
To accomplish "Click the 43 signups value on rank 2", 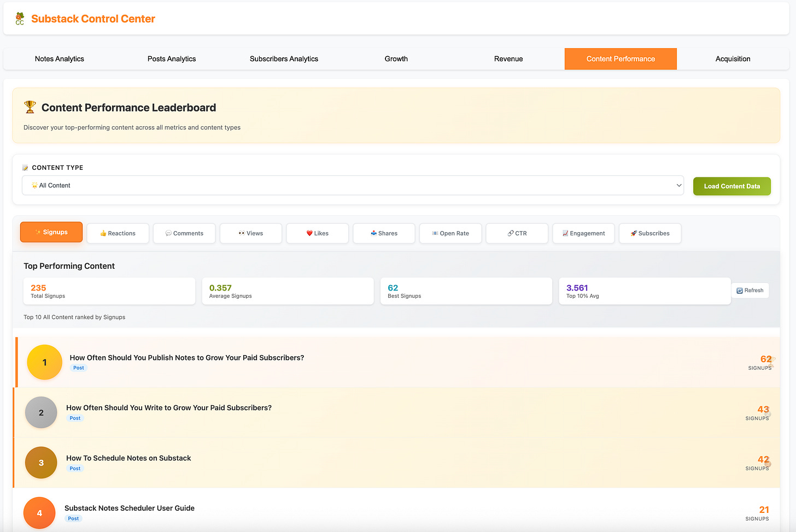I will (x=763, y=409).
